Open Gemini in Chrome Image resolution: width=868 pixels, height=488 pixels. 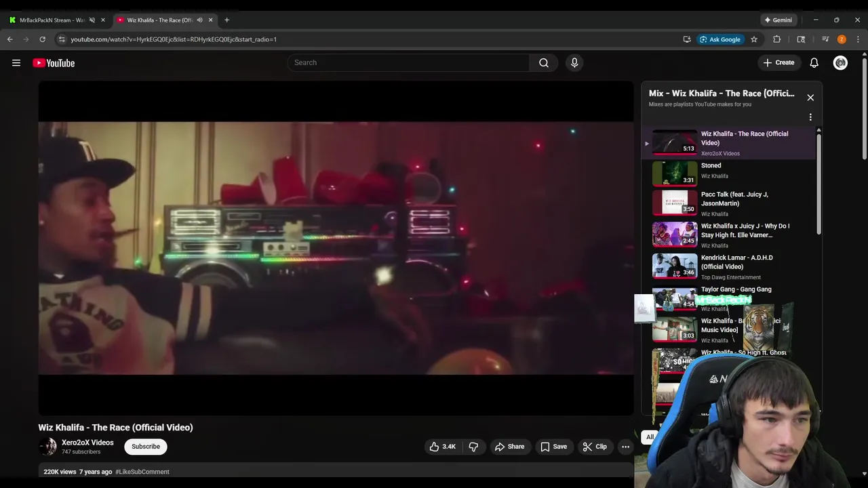(778, 20)
